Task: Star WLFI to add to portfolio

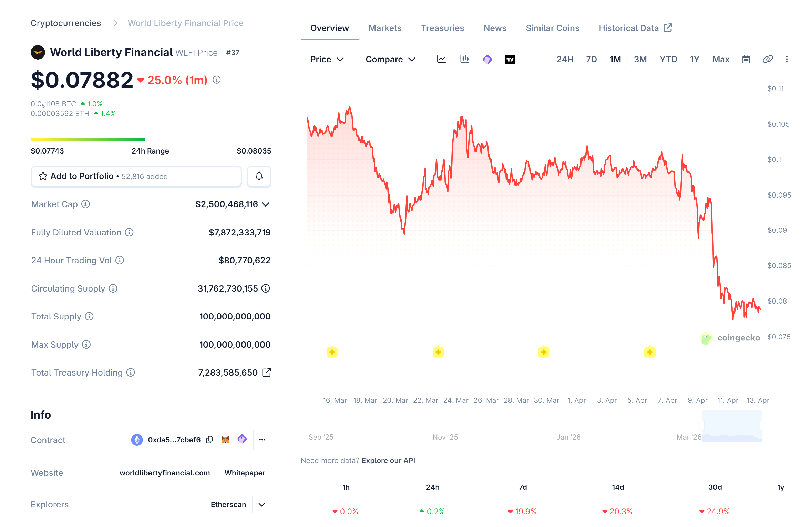Action: [43, 176]
